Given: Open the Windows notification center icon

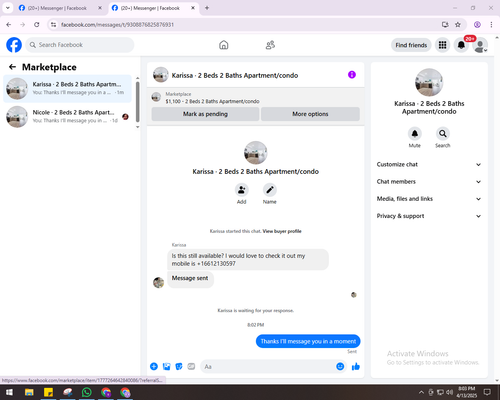Looking at the screenshot, I should click(x=487, y=392).
